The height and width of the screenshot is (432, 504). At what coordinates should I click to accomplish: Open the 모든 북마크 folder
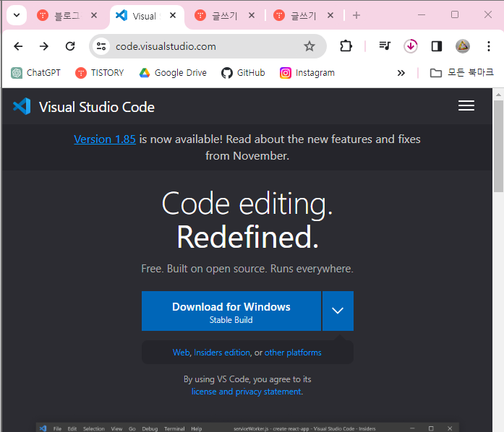click(x=461, y=73)
